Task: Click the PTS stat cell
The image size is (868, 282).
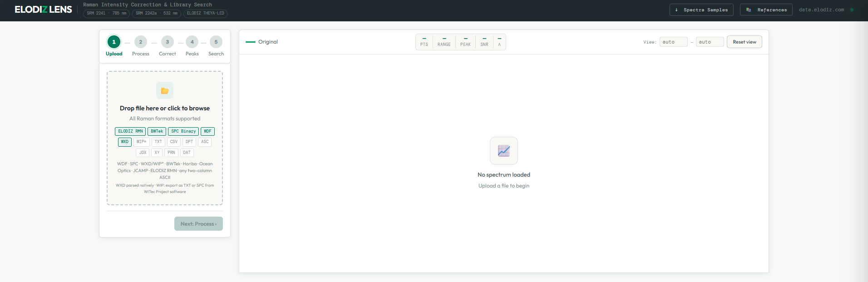Action: pos(424,42)
